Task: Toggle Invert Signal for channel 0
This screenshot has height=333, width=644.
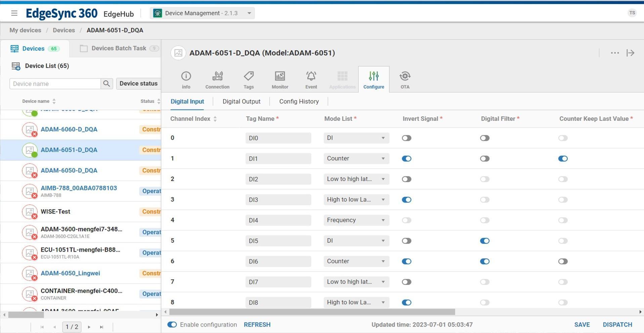Action: [x=406, y=138]
